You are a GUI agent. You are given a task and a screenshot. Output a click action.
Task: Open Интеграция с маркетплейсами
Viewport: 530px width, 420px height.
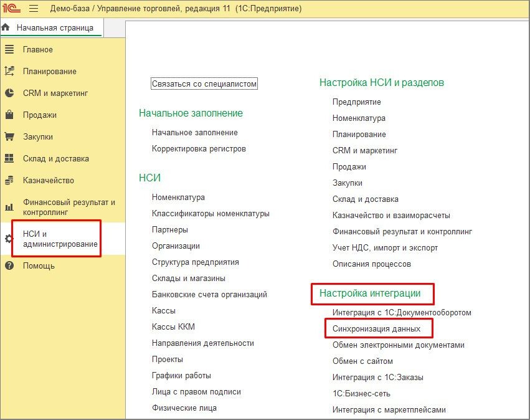click(x=389, y=410)
